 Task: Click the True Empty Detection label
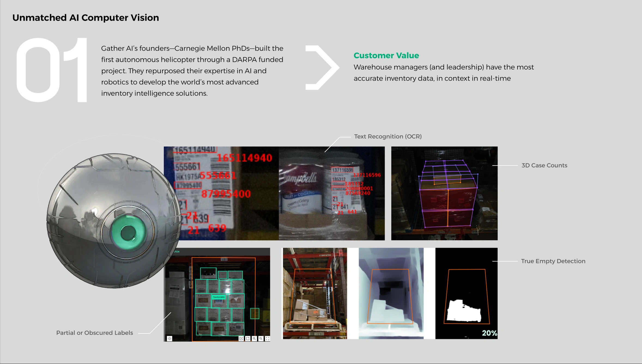pos(553,261)
